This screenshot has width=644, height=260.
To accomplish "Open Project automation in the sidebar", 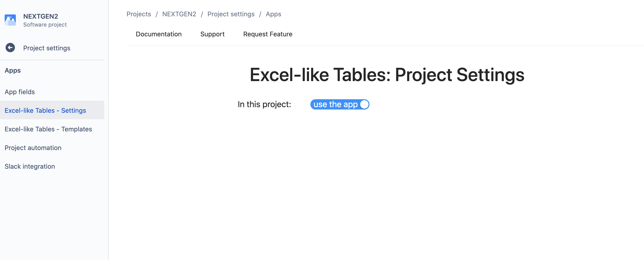I will point(33,148).
